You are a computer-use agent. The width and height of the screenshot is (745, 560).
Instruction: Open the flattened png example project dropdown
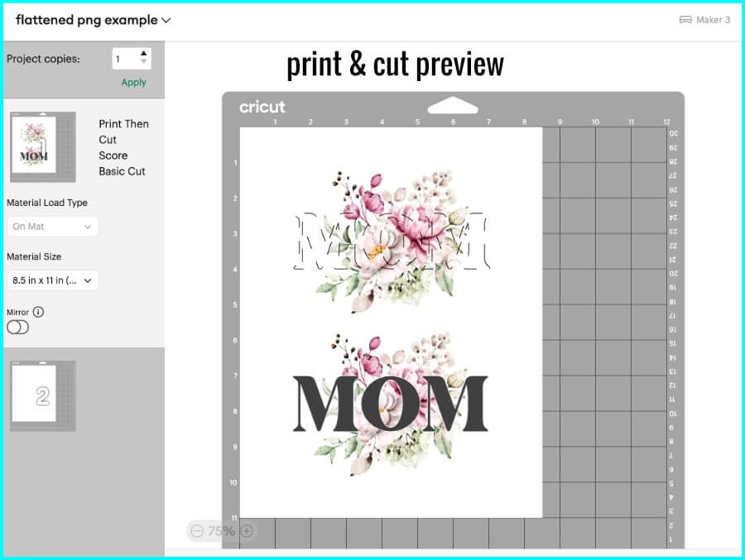pyautogui.click(x=93, y=20)
